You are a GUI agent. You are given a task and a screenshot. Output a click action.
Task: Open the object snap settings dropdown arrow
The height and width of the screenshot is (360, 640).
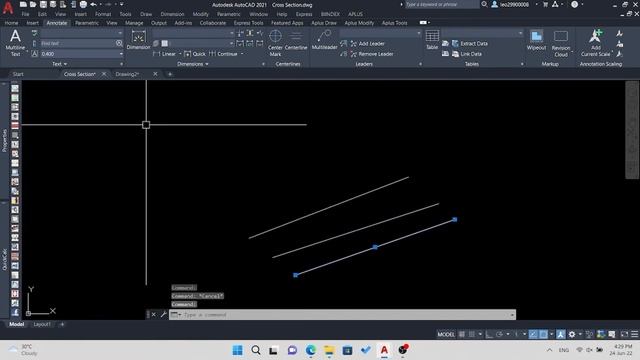click(551, 334)
